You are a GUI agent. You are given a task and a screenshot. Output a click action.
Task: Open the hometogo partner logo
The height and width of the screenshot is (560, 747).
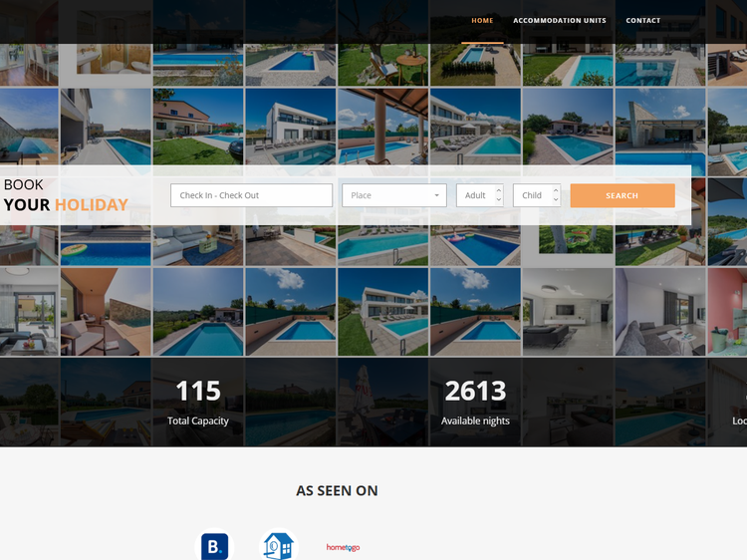[x=343, y=547]
